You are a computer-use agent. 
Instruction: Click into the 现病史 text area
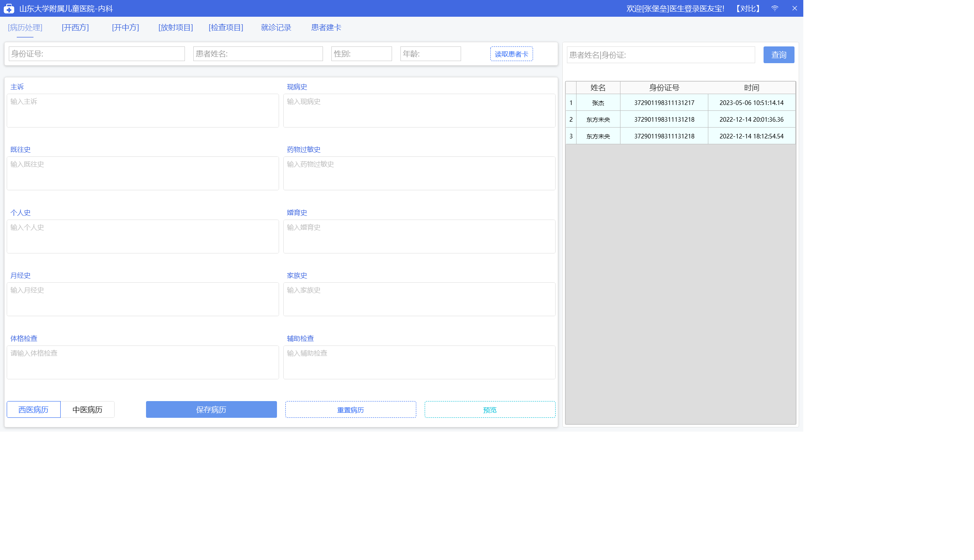[x=419, y=111]
